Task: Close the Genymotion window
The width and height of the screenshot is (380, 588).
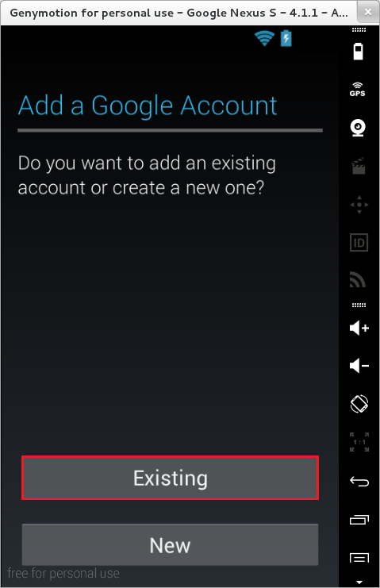Action: pyautogui.click(x=368, y=13)
